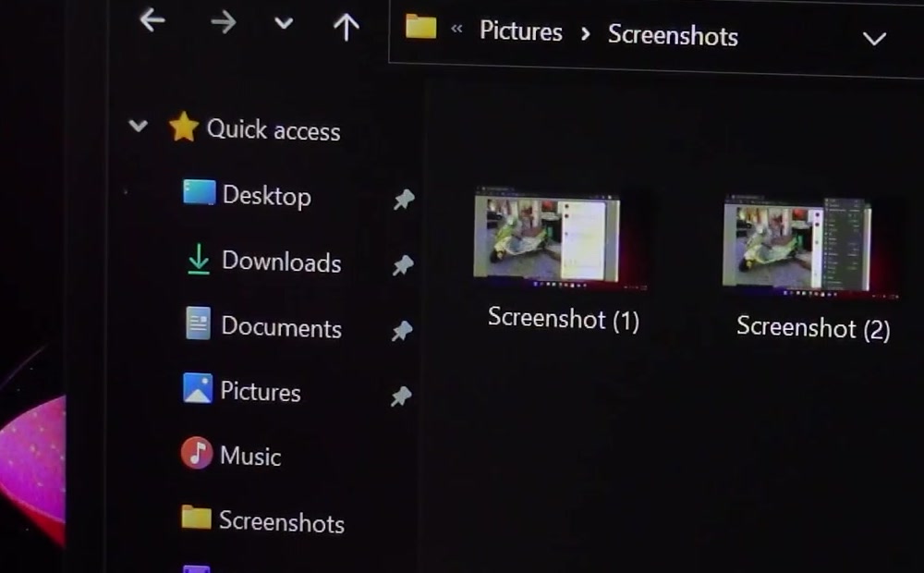Screen dimensions: 924x573
Task: Click the Documents page icon
Action: (x=198, y=323)
